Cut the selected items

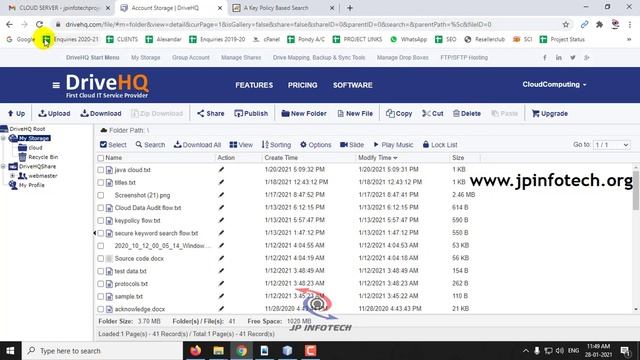[x=433, y=113]
